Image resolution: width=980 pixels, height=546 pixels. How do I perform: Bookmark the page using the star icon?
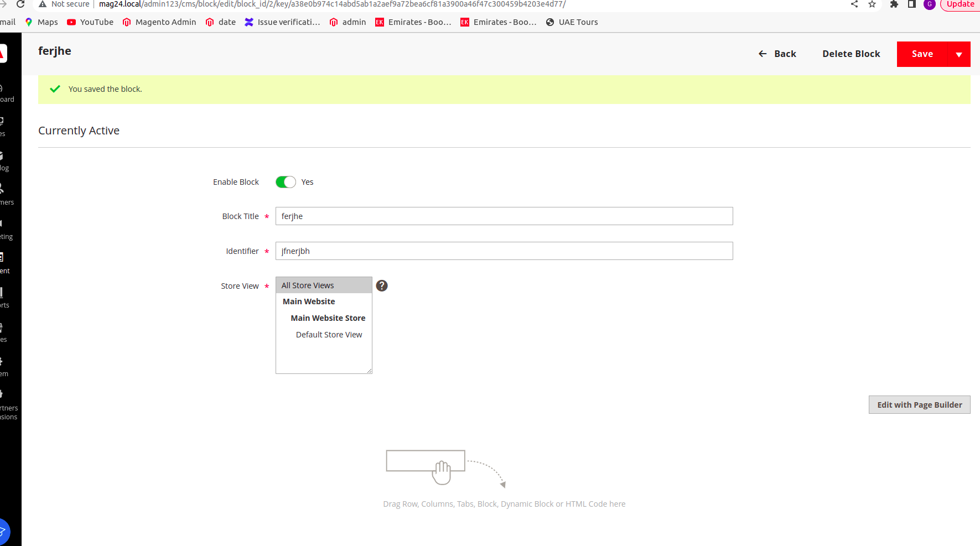pos(872,4)
